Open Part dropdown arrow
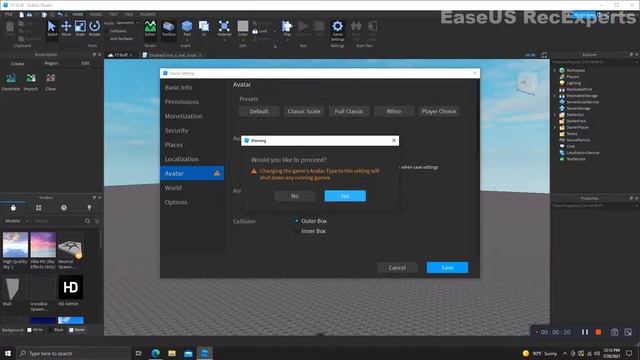 tap(187, 40)
